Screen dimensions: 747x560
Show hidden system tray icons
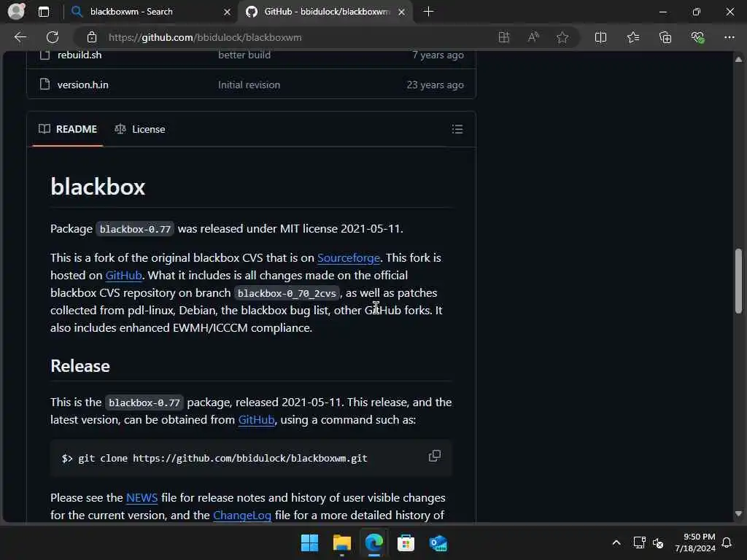(x=616, y=542)
